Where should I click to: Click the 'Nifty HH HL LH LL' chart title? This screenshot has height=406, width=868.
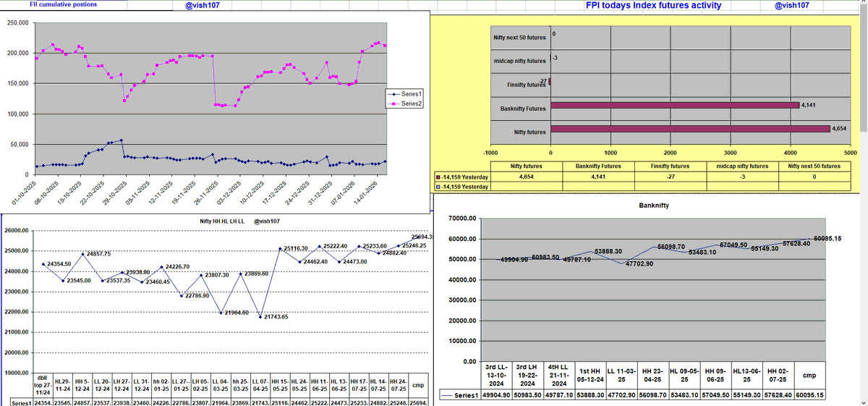pos(221,221)
